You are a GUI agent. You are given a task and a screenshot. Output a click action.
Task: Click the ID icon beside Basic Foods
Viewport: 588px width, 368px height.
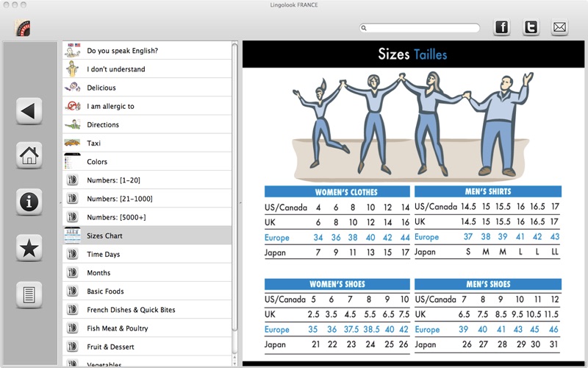72,291
